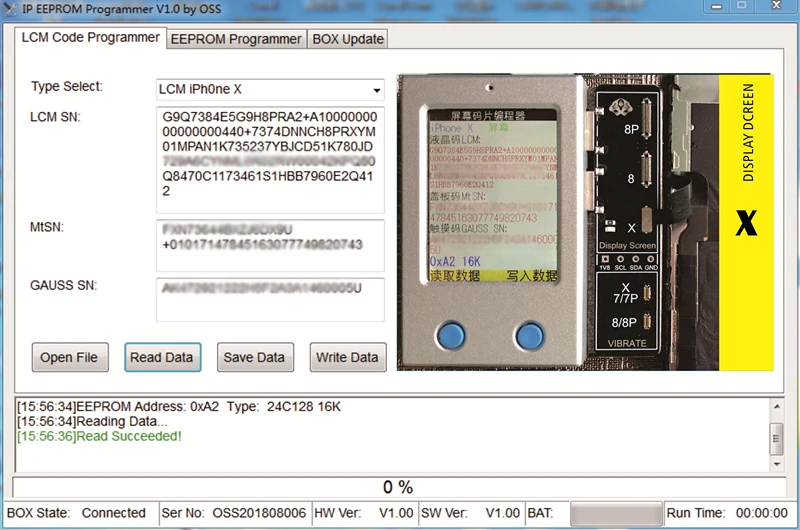Image resolution: width=800 pixels, height=530 pixels.
Task: Click the GAUSS SN text field
Action: coord(270,300)
